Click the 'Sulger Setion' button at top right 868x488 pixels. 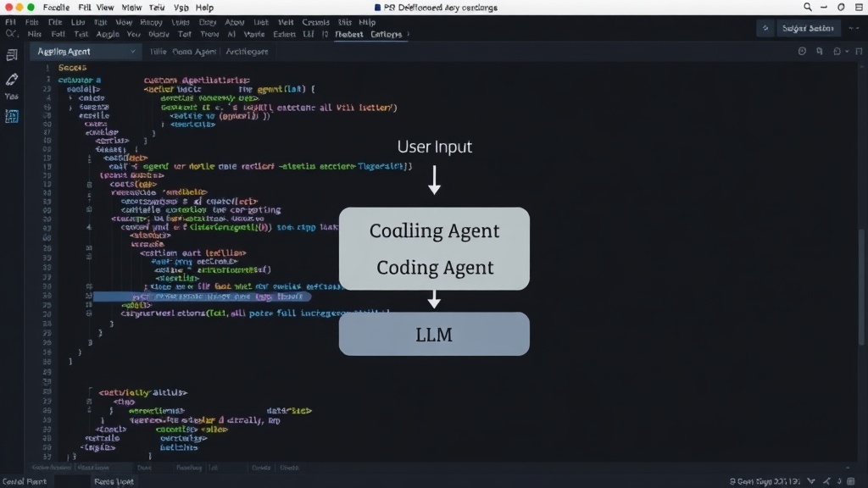pos(808,28)
